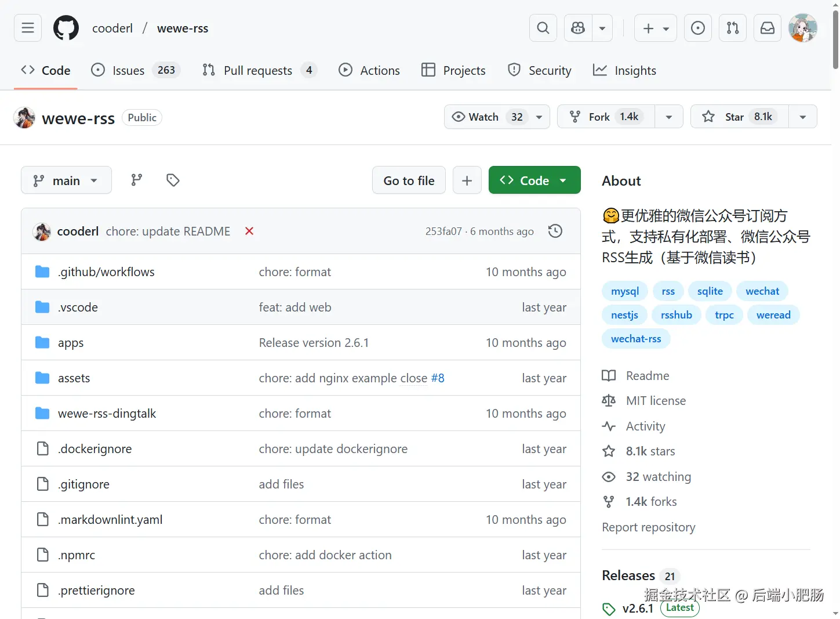Select the mysql topic tag

tap(625, 291)
